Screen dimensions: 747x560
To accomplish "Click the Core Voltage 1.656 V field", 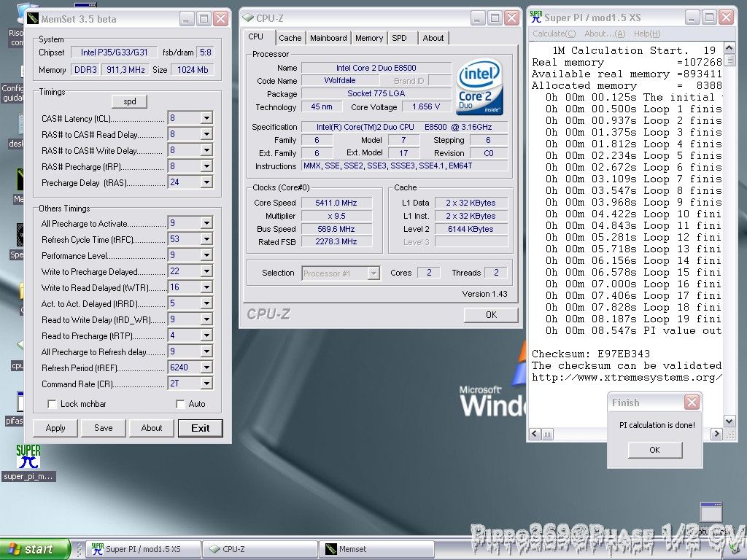I will click(x=426, y=106).
